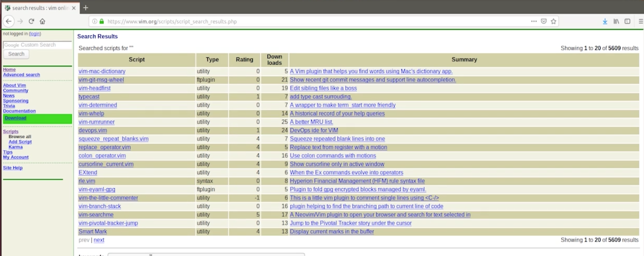
Task: Open vim-determined script link
Action: pyautogui.click(x=98, y=105)
